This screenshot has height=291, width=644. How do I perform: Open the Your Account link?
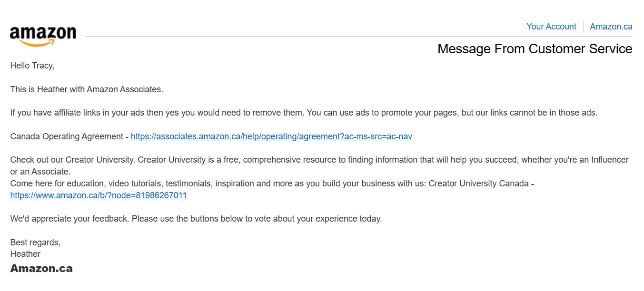tap(551, 27)
